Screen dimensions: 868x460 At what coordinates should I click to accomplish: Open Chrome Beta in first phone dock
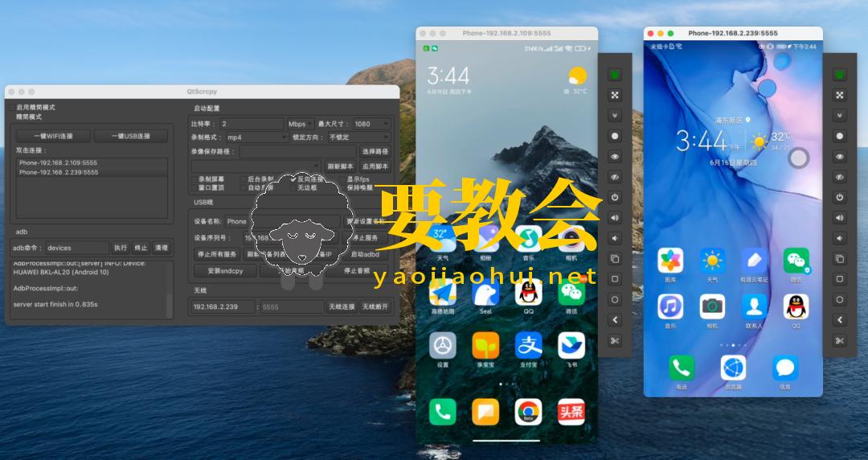529,412
